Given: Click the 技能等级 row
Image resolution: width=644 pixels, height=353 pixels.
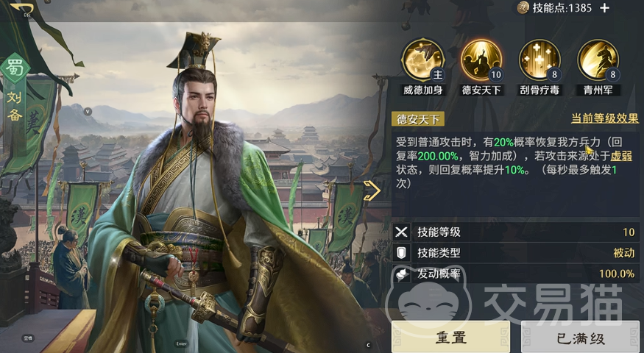Looking at the screenshot, I should 515,232.
